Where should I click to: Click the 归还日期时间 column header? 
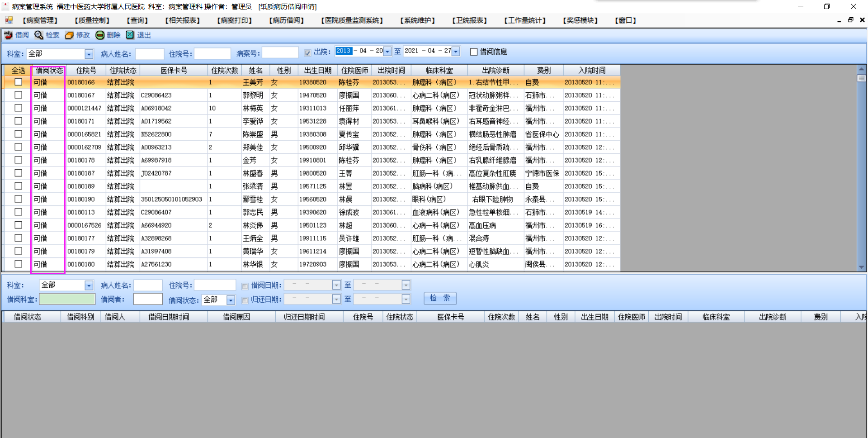pyautogui.click(x=304, y=317)
